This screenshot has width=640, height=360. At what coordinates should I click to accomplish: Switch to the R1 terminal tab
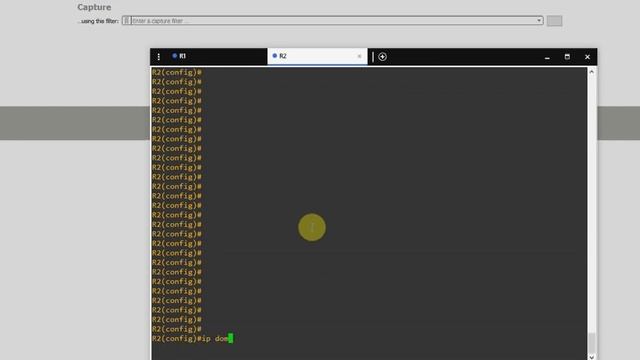pyautogui.click(x=217, y=56)
